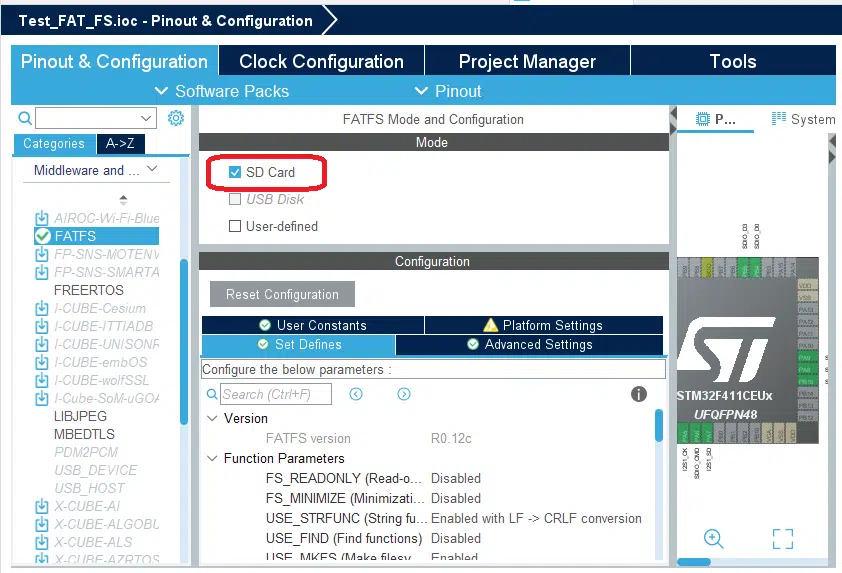The height and width of the screenshot is (573, 842).
Task: Click the USE_STRFUNC value Enabled with LF
Action: click(536, 518)
